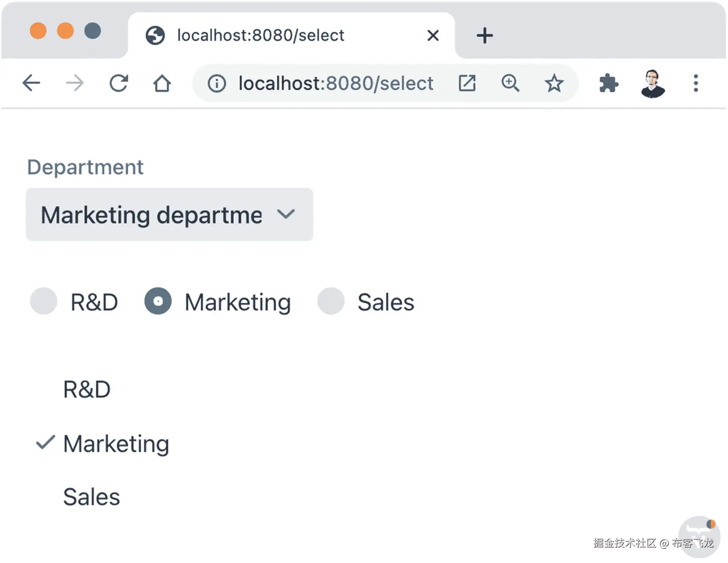Click the forward navigation arrow
Image resolution: width=728 pixels, height=563 pixels.
click(x=75, y=83)
